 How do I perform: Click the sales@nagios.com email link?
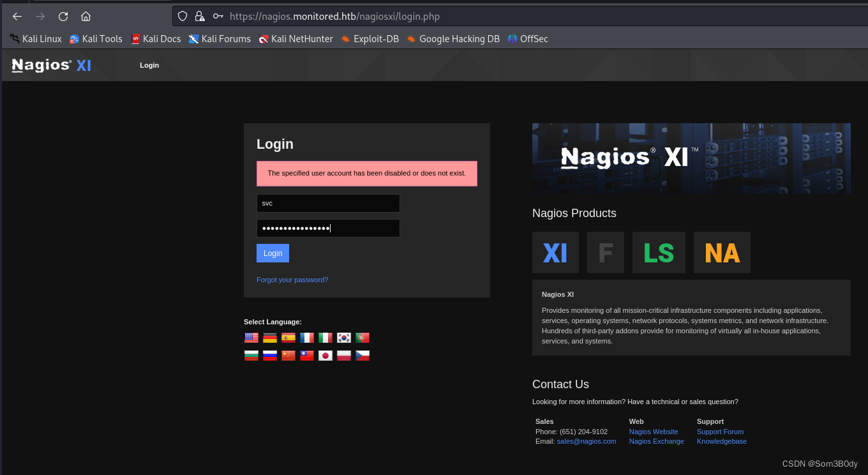pyautogui.click(x=587, y=441)
